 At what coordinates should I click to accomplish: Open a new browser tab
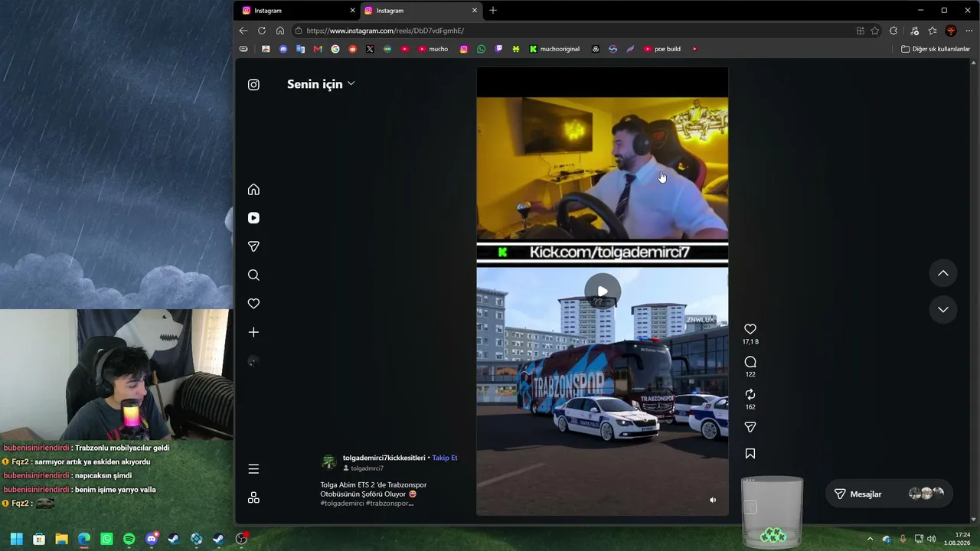pyautogui.click(x=493, y=11)
